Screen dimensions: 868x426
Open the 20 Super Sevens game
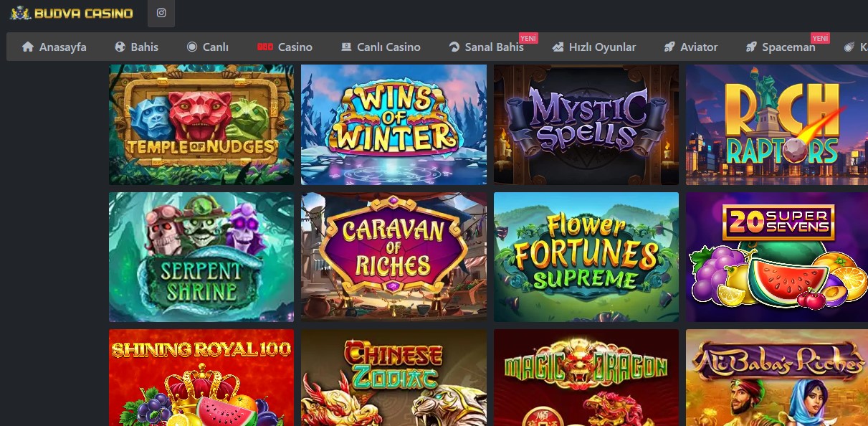777,257
